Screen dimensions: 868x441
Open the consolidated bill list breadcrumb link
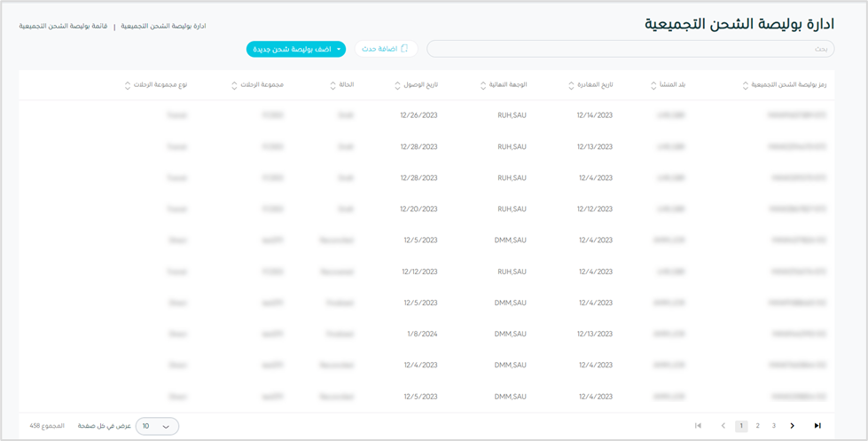point(63,26)
